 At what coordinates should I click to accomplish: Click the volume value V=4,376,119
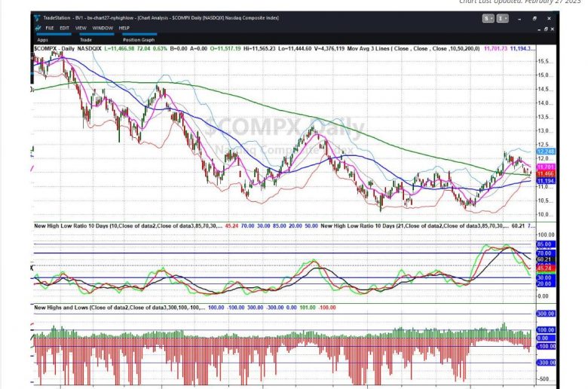329,48
